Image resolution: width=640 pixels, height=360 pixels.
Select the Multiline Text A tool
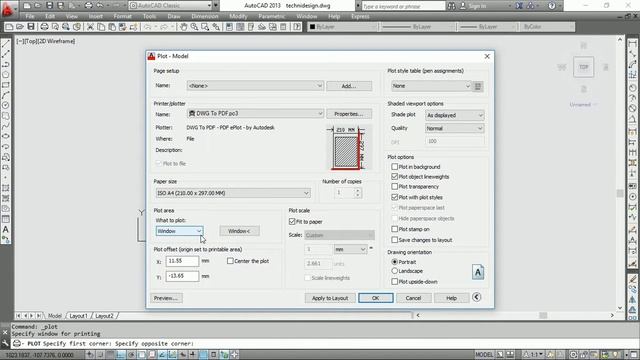[6, 229]
